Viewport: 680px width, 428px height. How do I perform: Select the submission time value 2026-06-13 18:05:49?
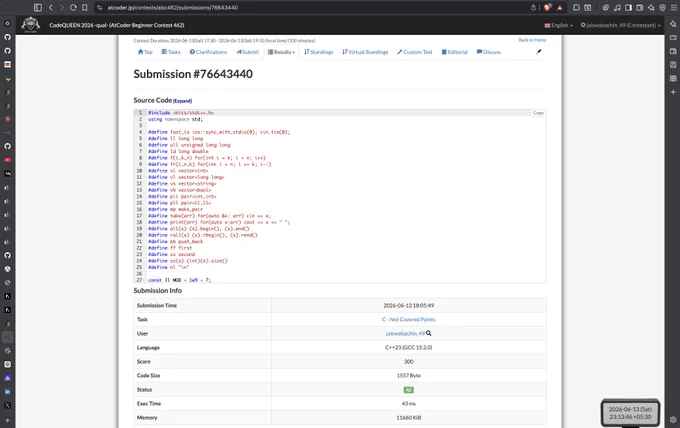pos(409,306)
